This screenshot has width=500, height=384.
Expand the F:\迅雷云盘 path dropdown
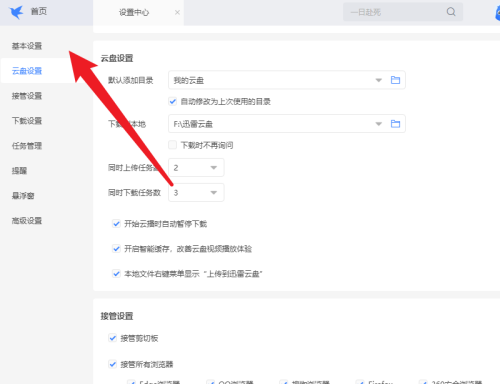379,124
